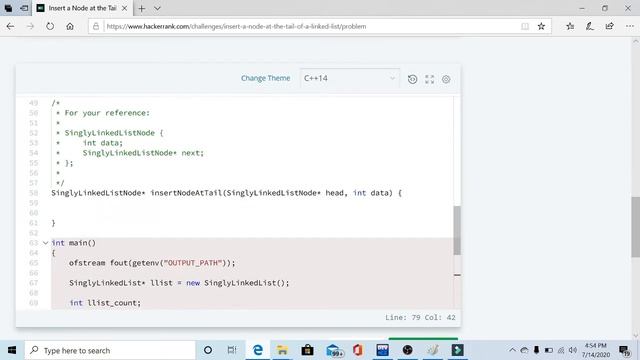Click the editor vertical scrollbar thumb
This screenshot has height=360, width=640.
(x=457, y=230)
